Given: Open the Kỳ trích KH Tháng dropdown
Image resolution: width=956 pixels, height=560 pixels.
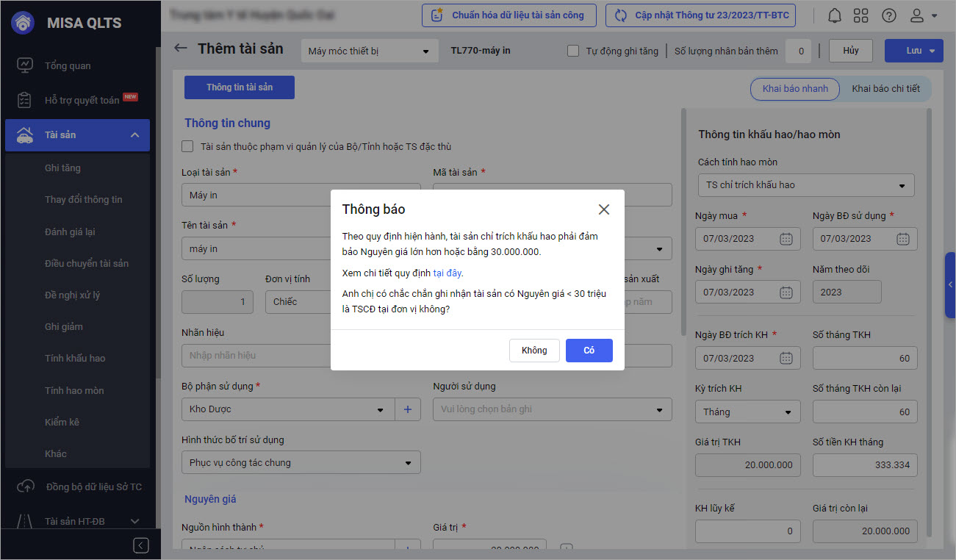Looking at the screenshot, I should tap(747, 412).
